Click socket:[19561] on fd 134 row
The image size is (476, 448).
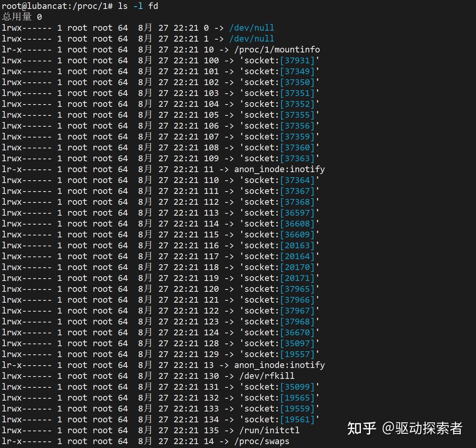[x=280, y=419]
